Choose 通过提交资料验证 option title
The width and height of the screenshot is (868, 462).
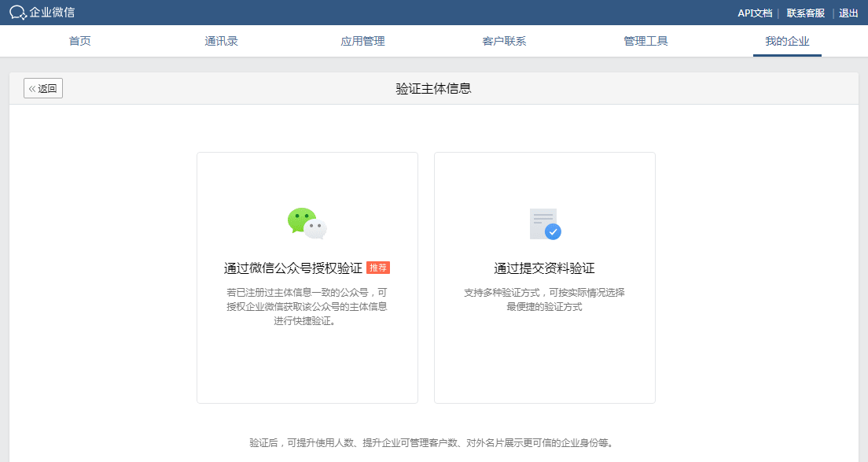544,268
